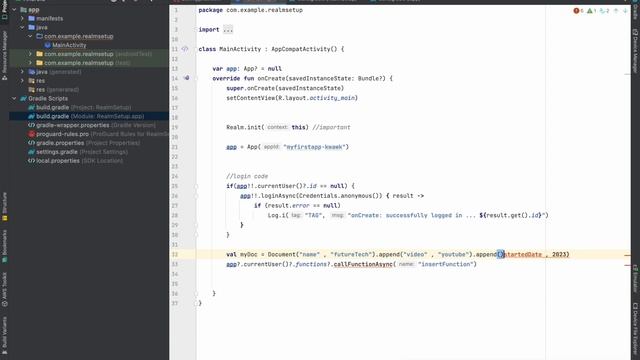Click the package com.example.realmsetup line

pyautogui.click(x=251, y=10)
